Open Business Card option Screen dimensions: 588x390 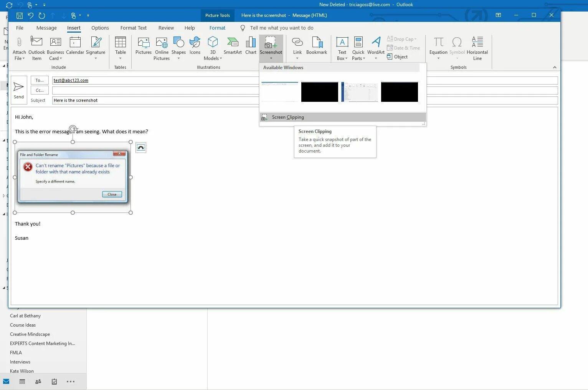tap(55, 48)
